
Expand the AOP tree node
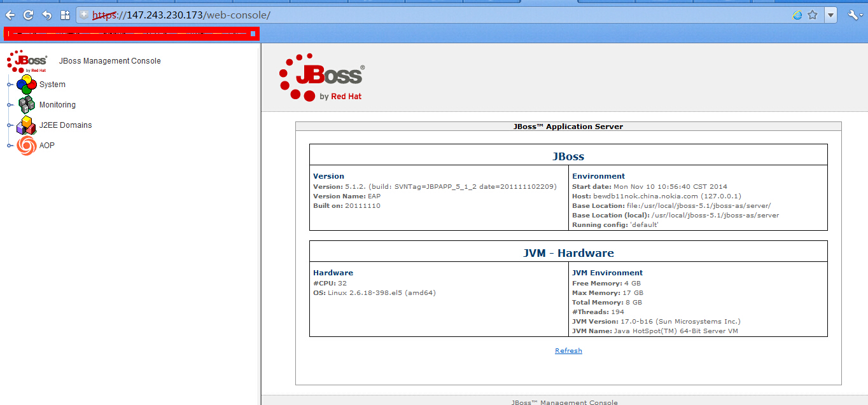(x=10, y=146)
